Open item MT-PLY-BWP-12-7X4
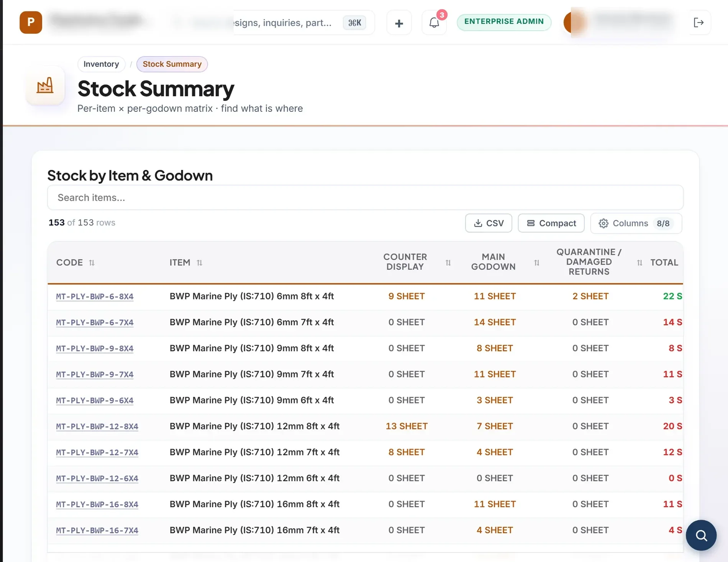This screenshot has height=562, width=728. click(97, 452)
